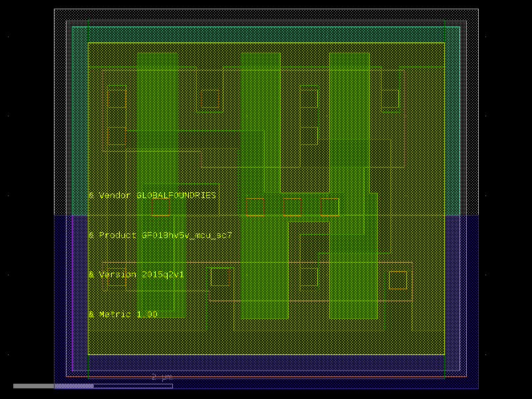The height and width of the screenshot is (399, 532).
Task: Pick the '& Metric 1.00' text label
Action: tap(123, 314)
